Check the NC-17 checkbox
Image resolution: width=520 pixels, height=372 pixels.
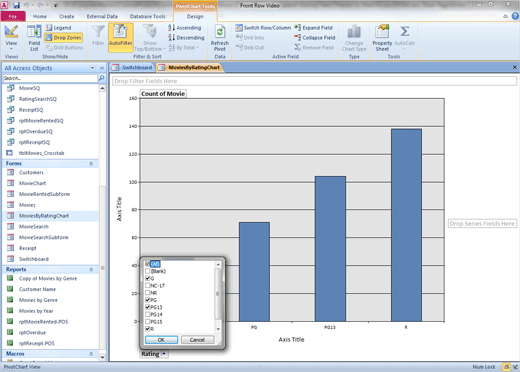(x=148, y=286)
